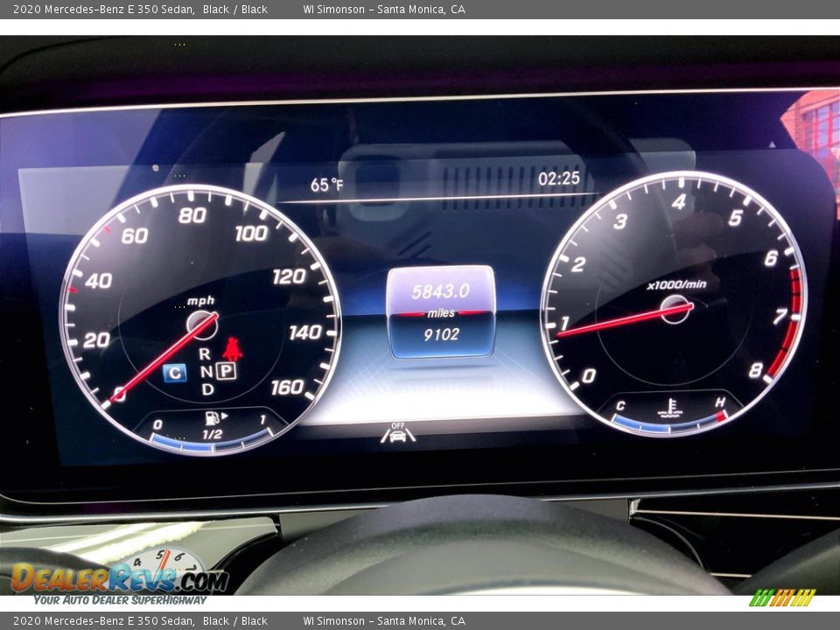The height and width of the screenshot is (630, 840).
Task: Tap the 1/2 fuel gauge marking
Action: [212, 435]
